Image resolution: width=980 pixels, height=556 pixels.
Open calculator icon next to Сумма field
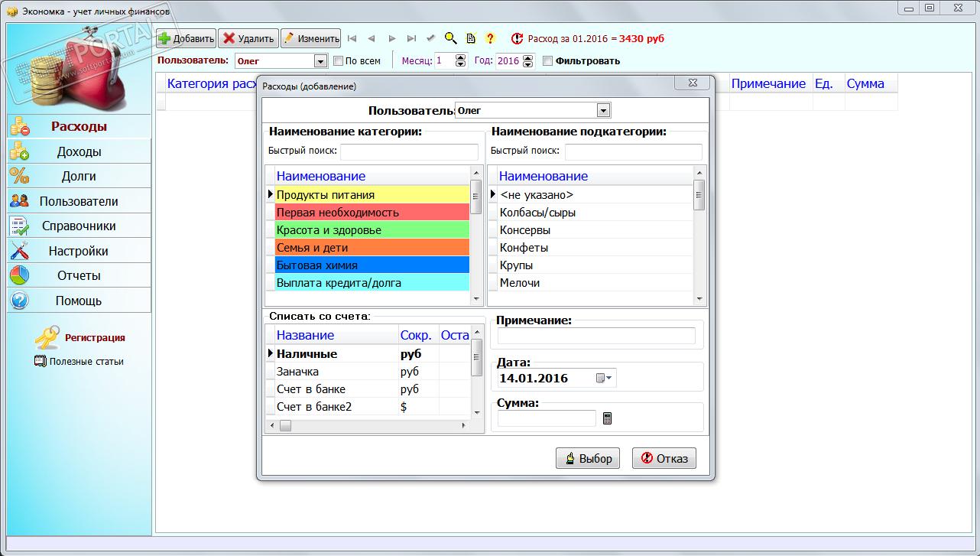(x=608, y=418)
